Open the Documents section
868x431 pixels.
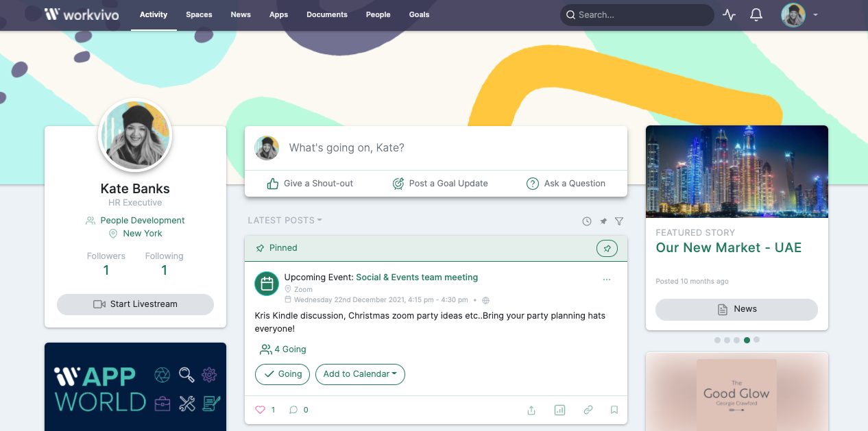[x=327, y=14]
